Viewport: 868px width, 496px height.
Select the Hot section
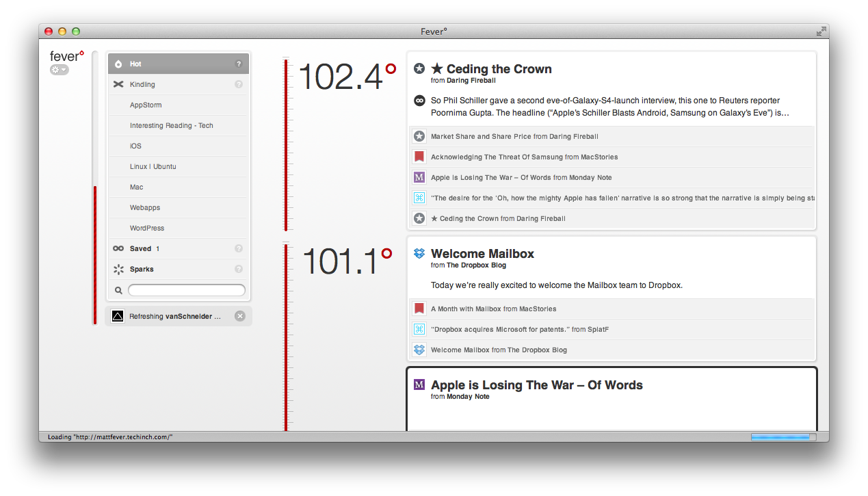(179, 64)
